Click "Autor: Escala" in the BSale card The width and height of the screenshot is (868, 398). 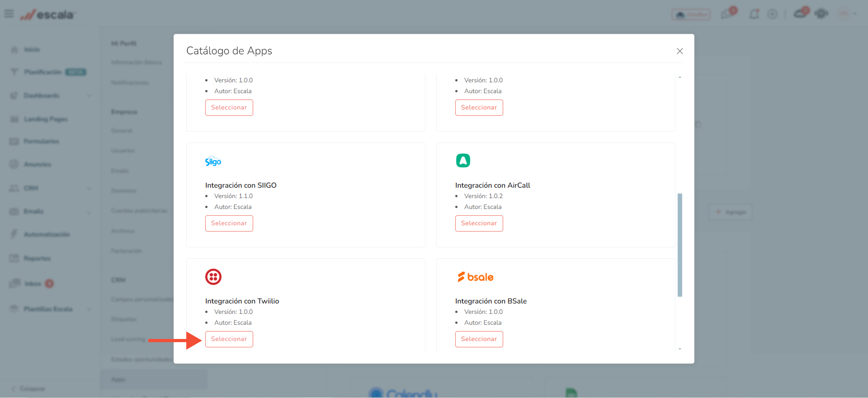pos(483,322)
